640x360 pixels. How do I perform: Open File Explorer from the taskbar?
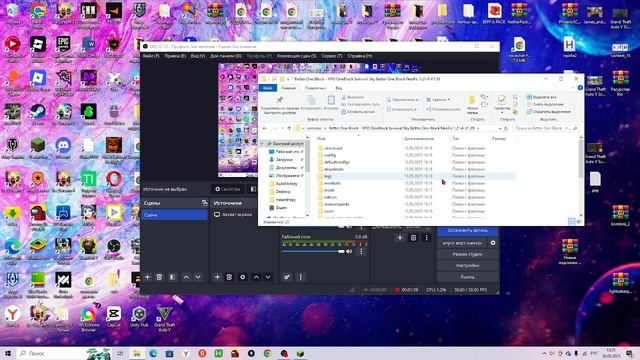coord(137,353)
